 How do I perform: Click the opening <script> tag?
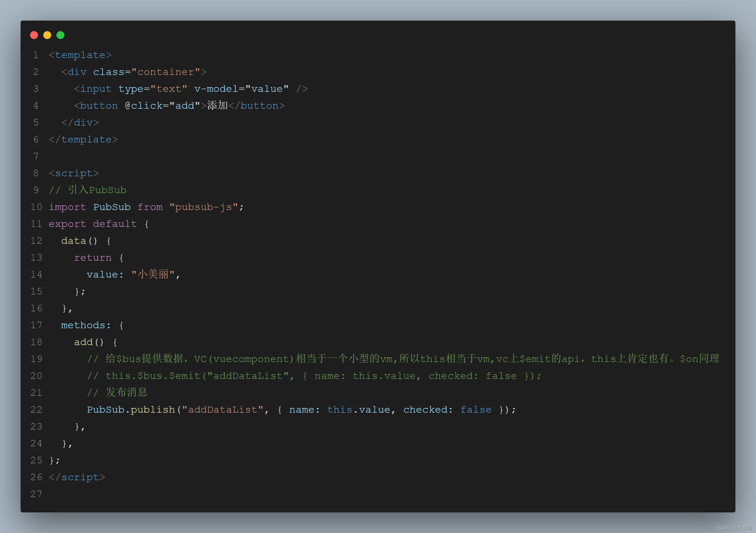tap(74, 173)
